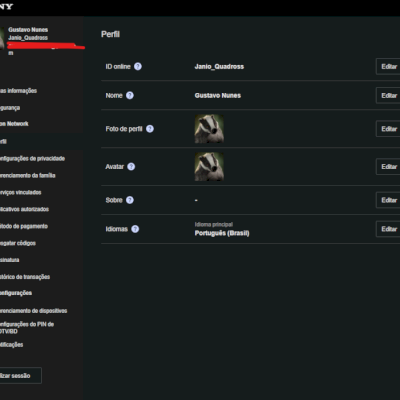Click the help icon next to ID online
Screen dimensions: 400x400
(138, 66)
